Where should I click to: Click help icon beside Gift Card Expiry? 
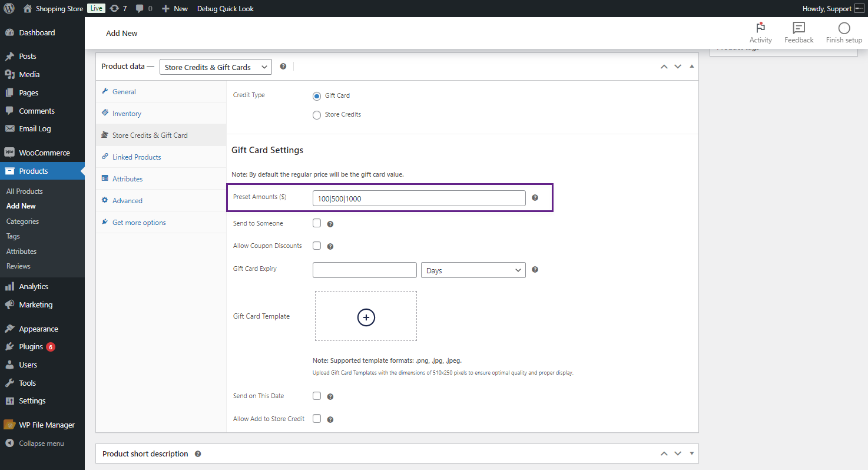pos(535,270)
